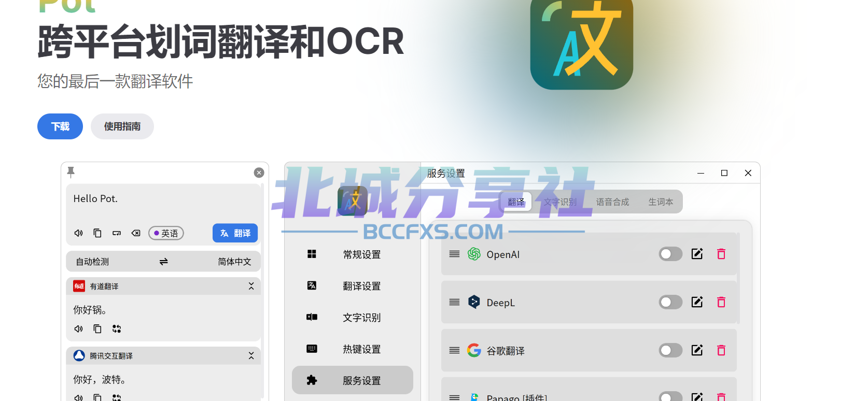
Task: Grab the drag handle on the OpenAI row
Action: [454, 254]
